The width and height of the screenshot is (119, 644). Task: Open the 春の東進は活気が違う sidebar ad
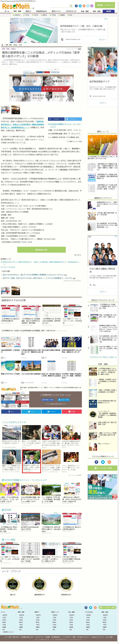click(x=103, y=487)
